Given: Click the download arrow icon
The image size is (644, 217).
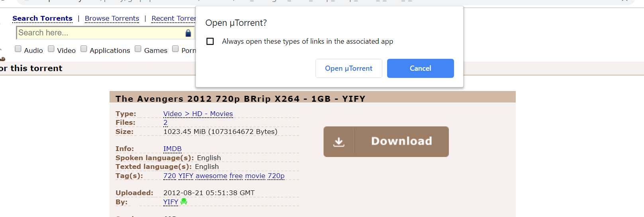Looking at the screenshot, I should click(339, 142).
